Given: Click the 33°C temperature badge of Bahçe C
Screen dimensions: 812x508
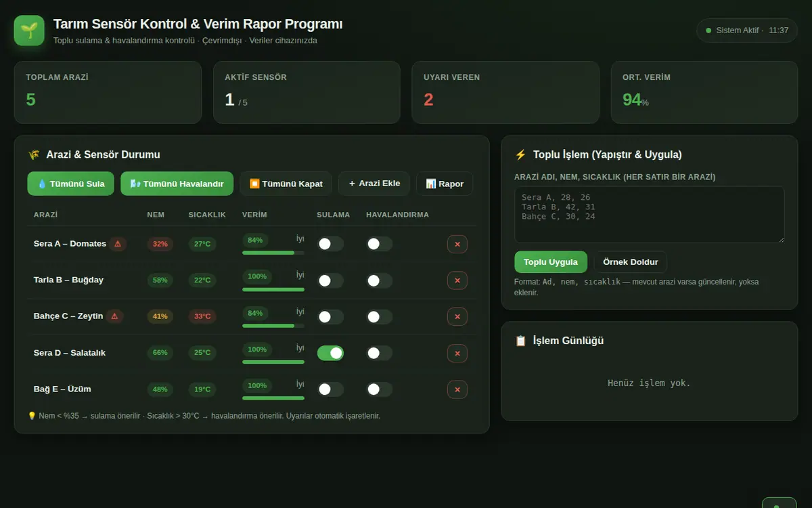Looking at the screenshot, I should (x=202, y=316).
